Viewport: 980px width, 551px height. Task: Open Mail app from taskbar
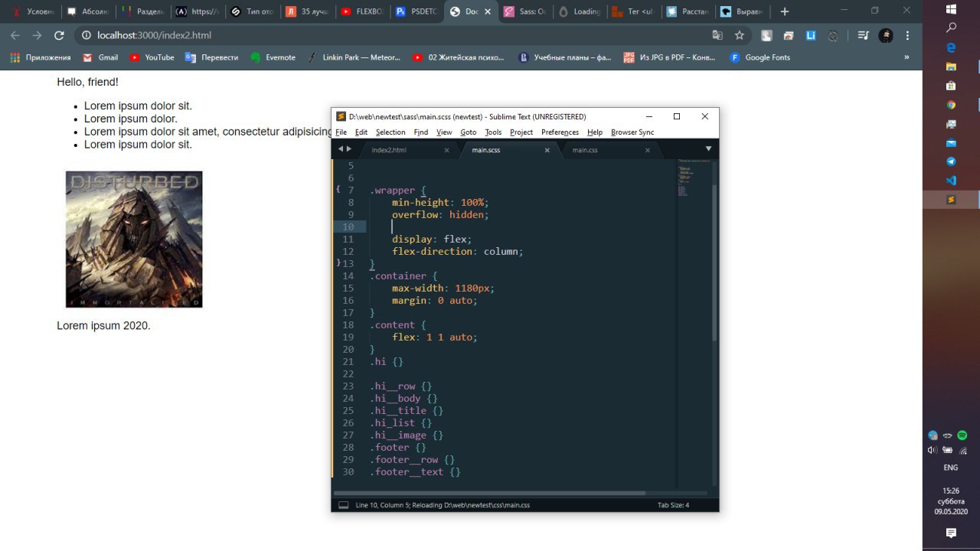(952, 143)
